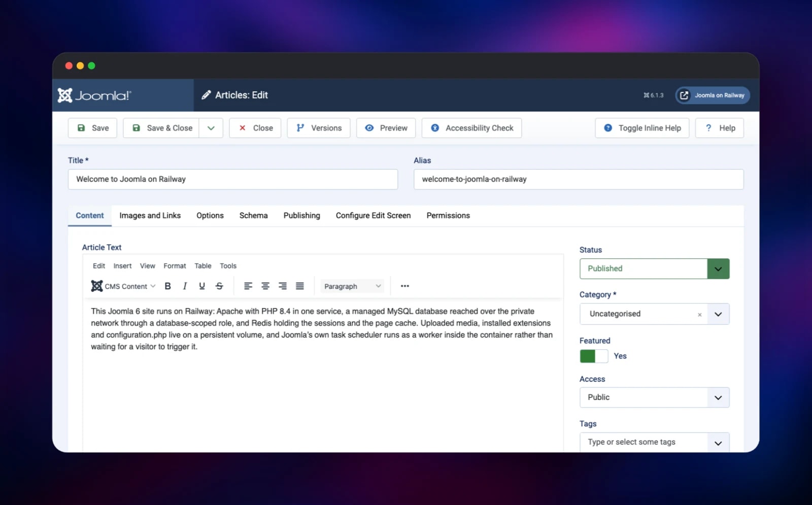The width and height of the screenshot is (812, 505).
Task: Expand the Category dropdown
Action: pyautogui.click(x=718, y=314)
